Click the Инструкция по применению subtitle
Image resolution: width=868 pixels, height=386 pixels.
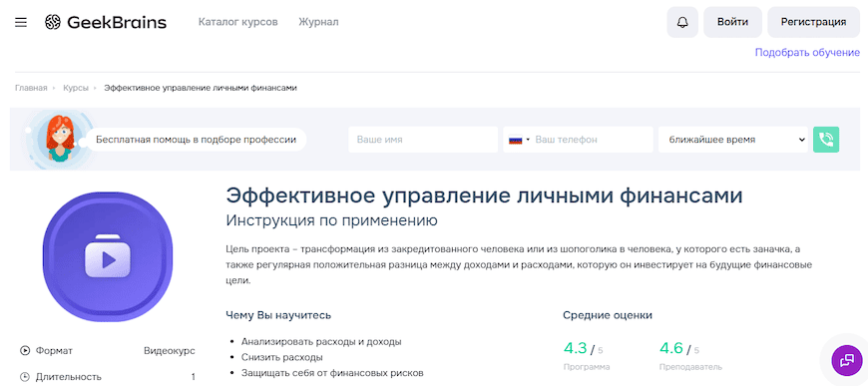pos(332,220)
